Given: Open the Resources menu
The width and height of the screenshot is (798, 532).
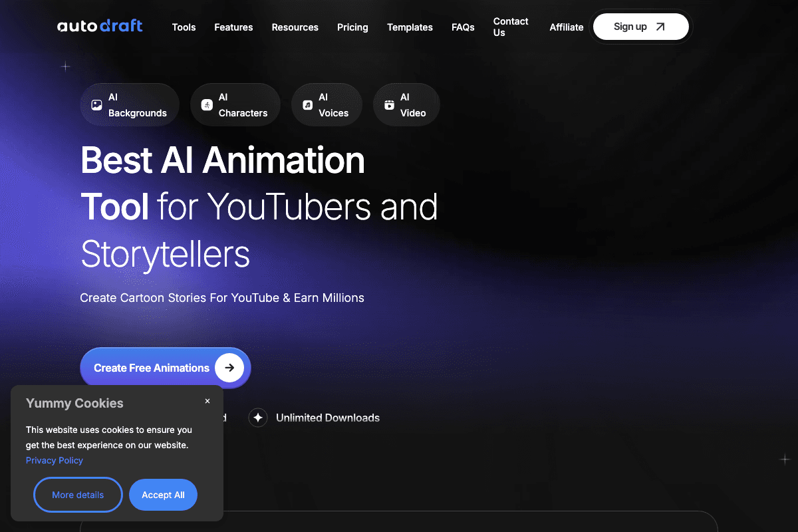Looking at the screenshot, I should [x=295, y=27].
